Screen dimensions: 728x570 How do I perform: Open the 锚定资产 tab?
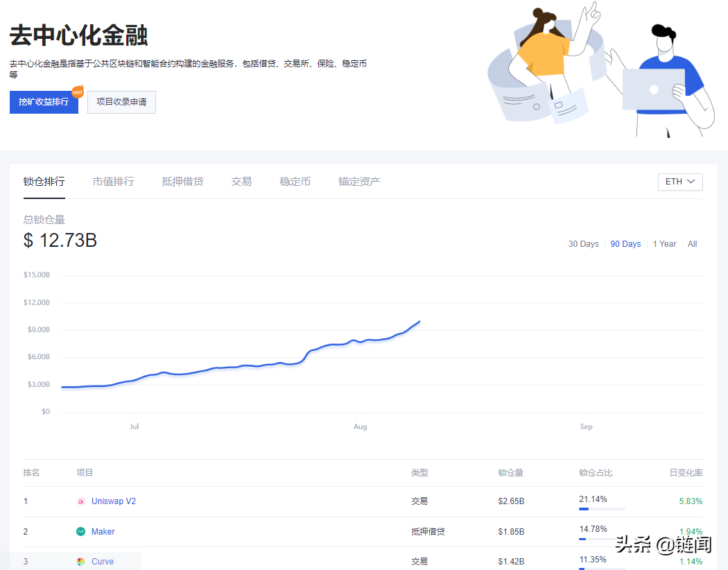click(x=359, y=182)
